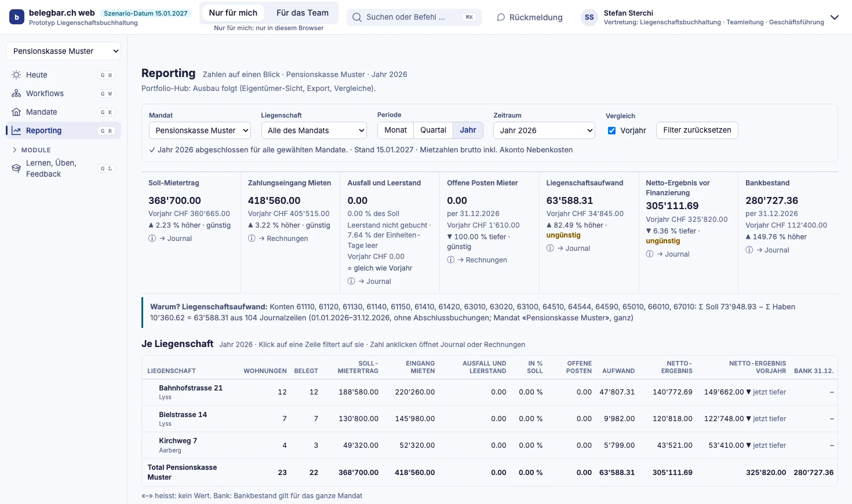Viewport: 852px width, 504px height.
Task: Open Workflows from the sidebar
Action: (x=63, y=93)
